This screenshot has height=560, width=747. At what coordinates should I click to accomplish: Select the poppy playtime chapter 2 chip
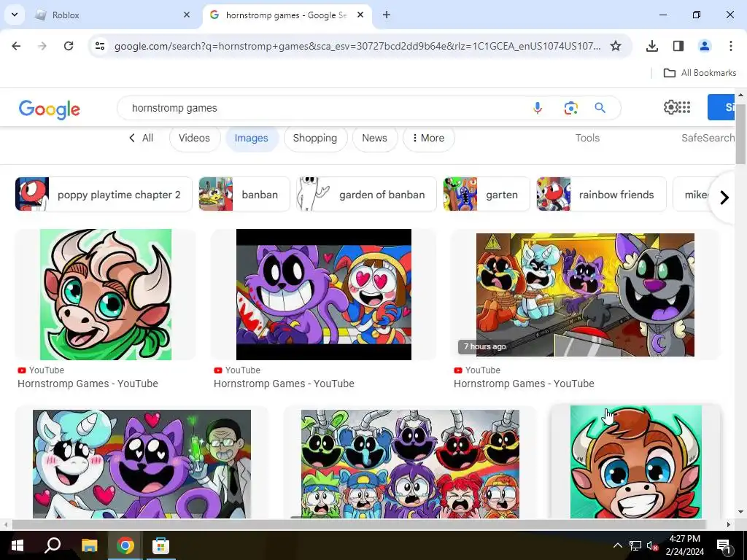[x=104, y=194]
